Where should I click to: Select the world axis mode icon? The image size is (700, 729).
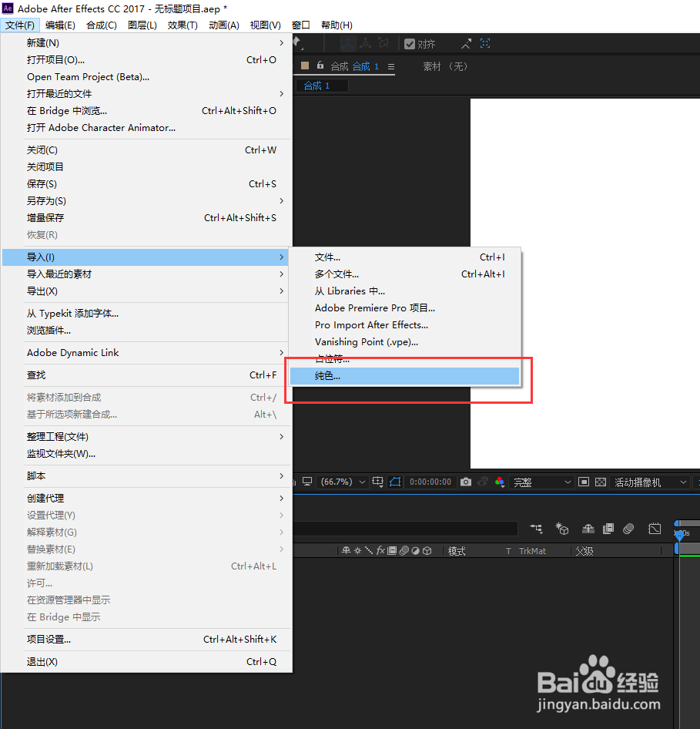tap(366, 44)
